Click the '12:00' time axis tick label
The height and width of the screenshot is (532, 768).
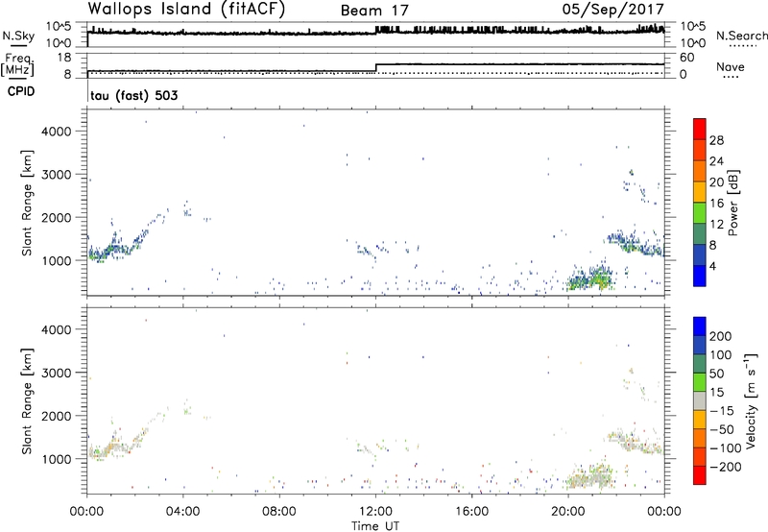375,512
